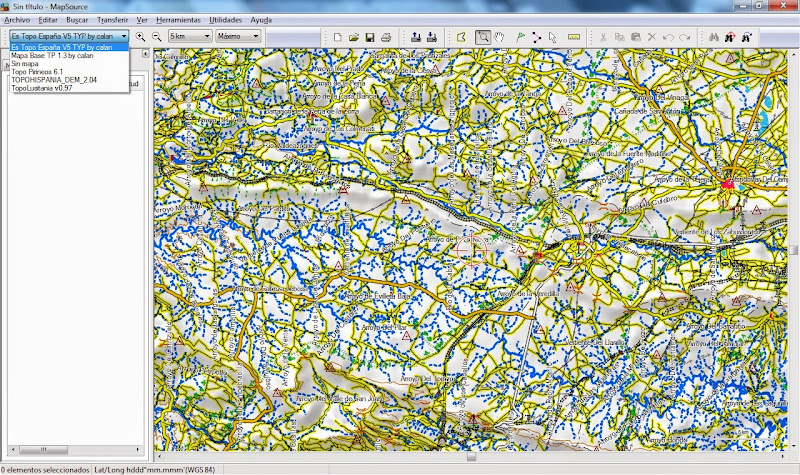Click the Undo arrow
This screenshot has width=800, height=475.
tap(668, 37)
